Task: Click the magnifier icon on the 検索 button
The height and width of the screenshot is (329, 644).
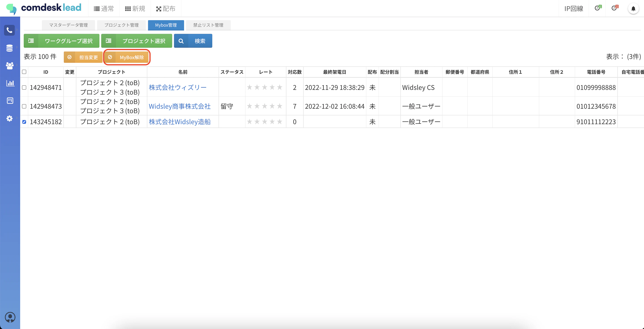Action: coord(181,41)
